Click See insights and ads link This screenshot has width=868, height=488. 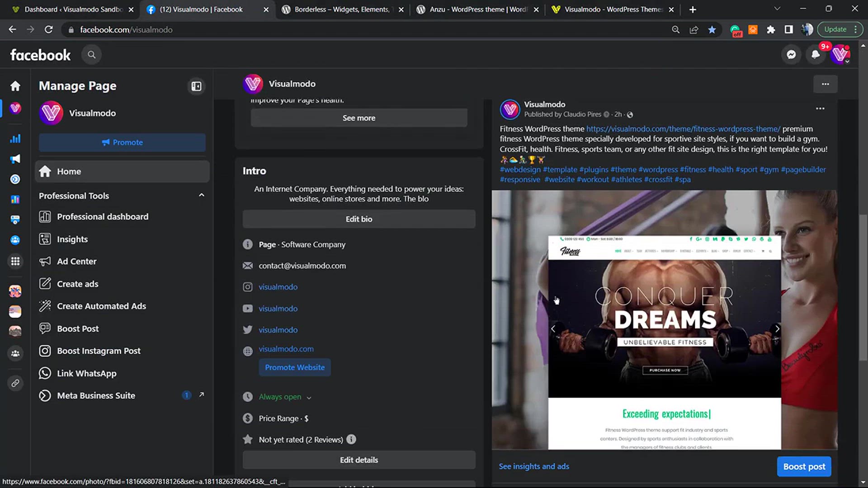(534, 466)
